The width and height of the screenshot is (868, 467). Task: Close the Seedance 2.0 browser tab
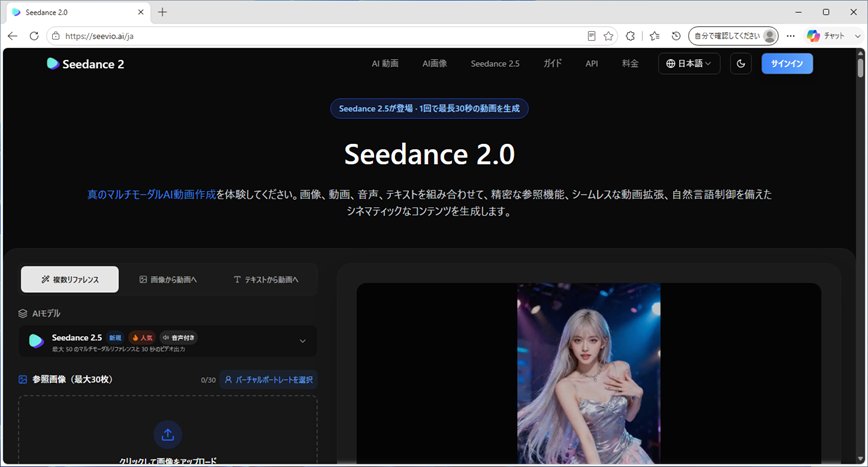[141, 12]
